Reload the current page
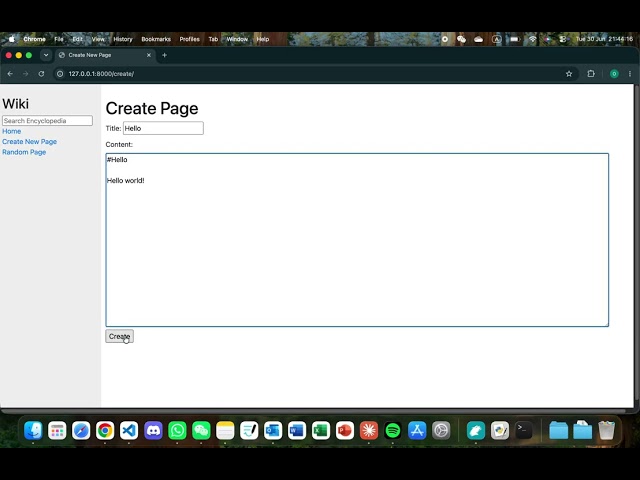The image size is (640, 480). point(41,74)
